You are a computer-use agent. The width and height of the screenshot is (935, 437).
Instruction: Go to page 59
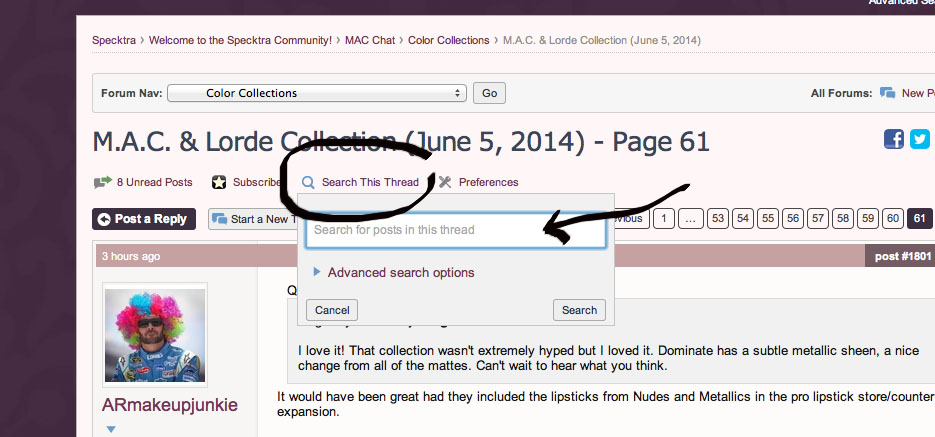(868, 219)
